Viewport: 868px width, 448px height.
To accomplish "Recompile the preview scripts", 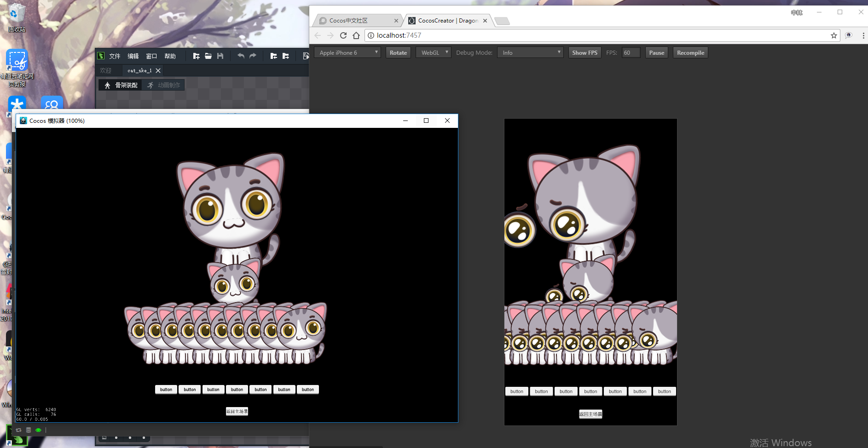I will coord(690,52).
